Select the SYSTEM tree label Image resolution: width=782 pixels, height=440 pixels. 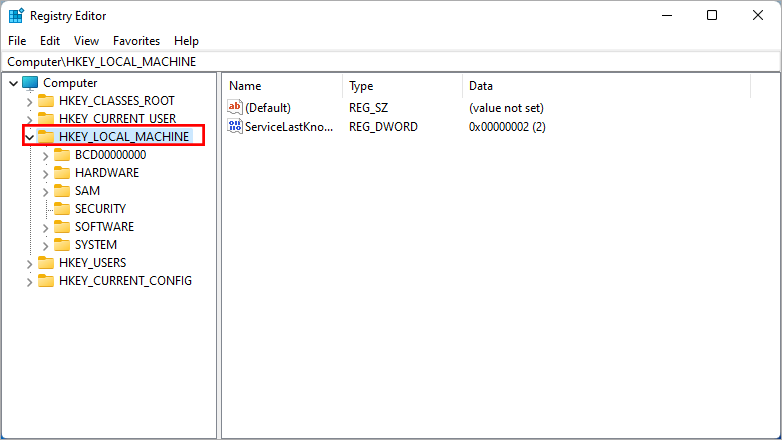click(96, 244)
